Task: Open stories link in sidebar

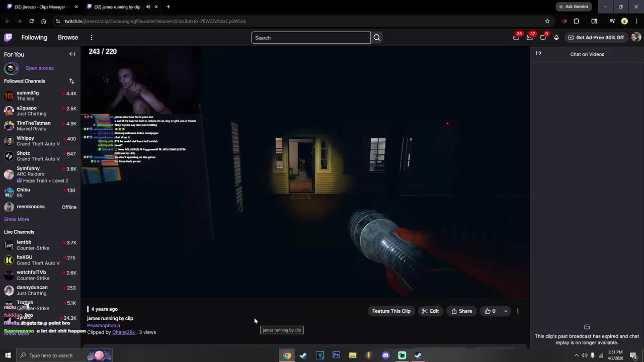Action: point(39,68)
